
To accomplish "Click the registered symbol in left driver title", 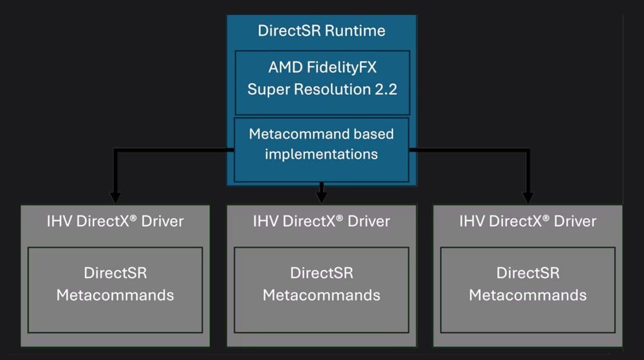I will 134,218.
